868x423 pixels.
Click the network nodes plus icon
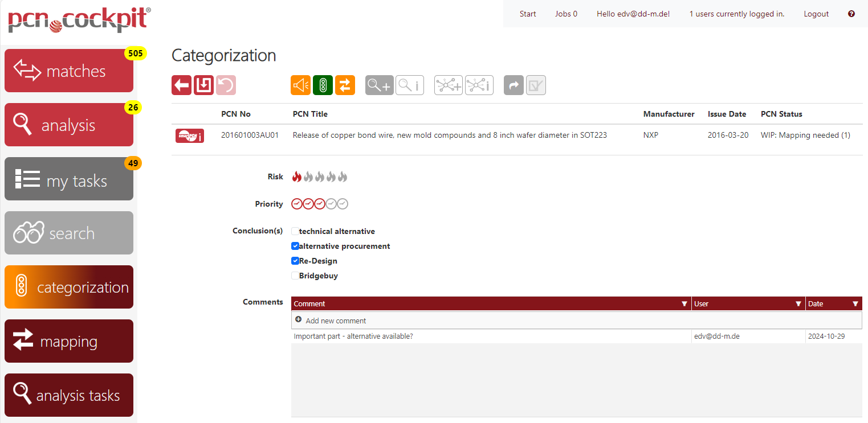(x=449, y=85)
